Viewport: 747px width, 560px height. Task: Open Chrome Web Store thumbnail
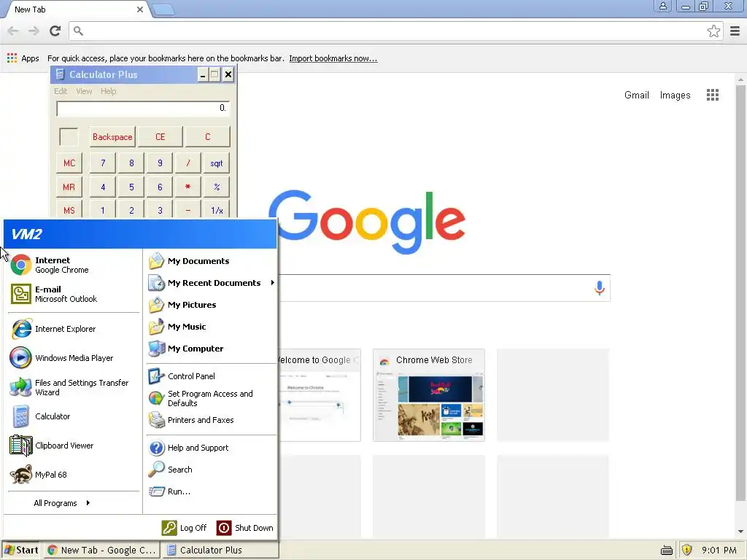(429, 395)
